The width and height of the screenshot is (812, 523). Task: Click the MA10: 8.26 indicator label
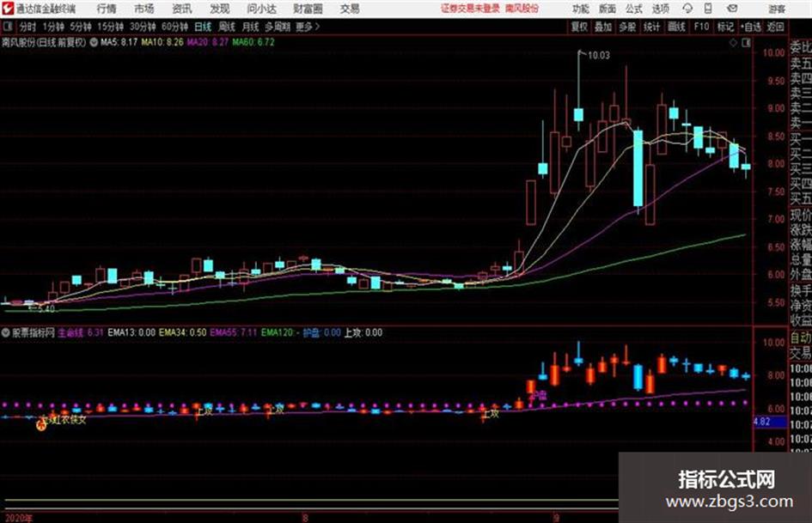pyautogui.click(x=162, y=42)
